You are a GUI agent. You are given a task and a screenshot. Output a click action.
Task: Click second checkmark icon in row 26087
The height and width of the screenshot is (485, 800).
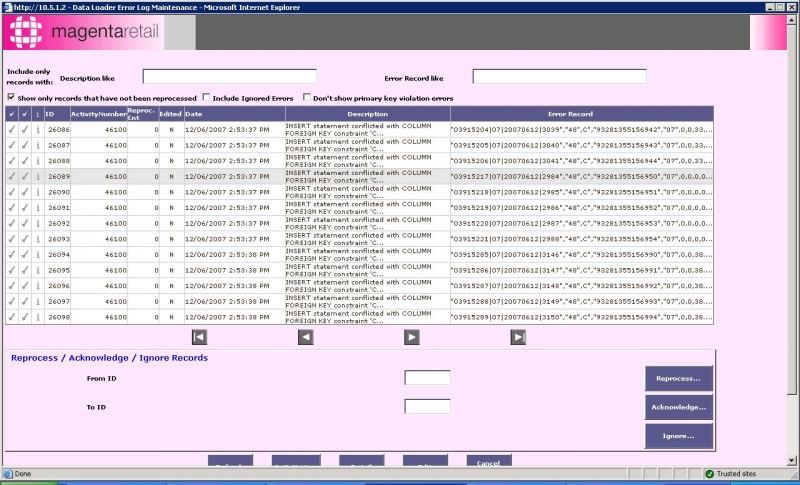click(x=25, y=145)
